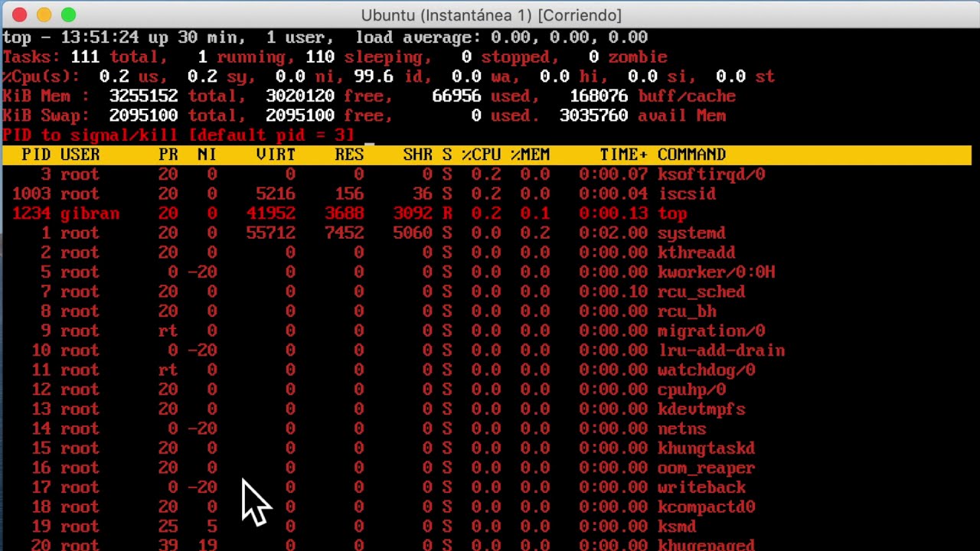This screenshot has height=551, width=980.
Task: Click the memory used value 66956
Action: 456,96
